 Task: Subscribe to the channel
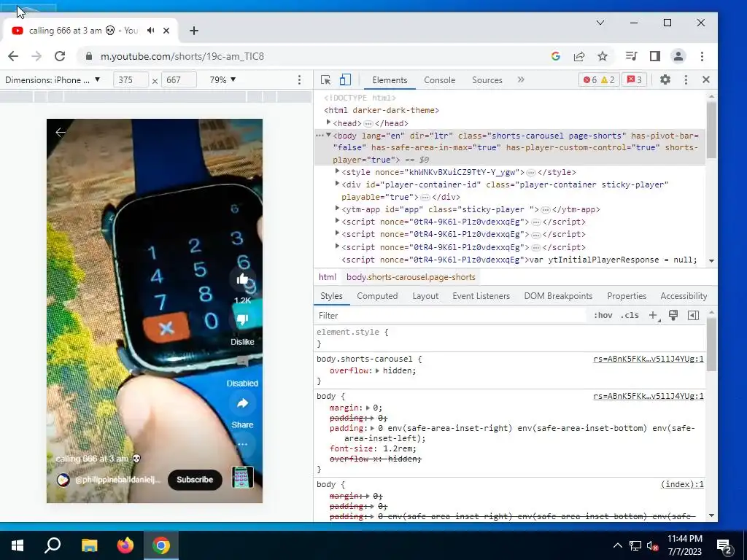[195, 480]
